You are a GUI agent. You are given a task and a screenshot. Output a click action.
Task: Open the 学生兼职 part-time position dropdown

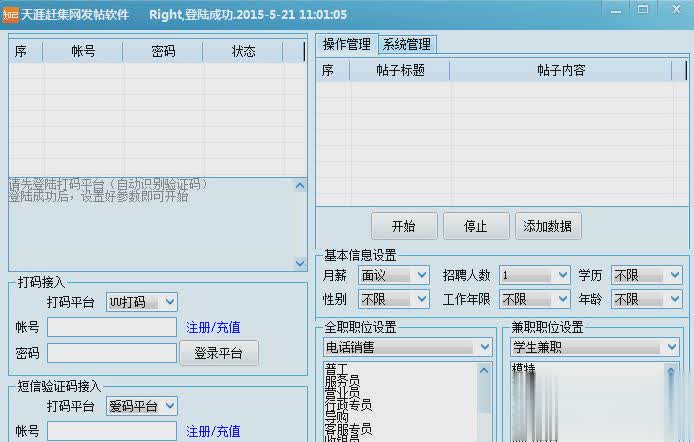[x=595, y=347]
